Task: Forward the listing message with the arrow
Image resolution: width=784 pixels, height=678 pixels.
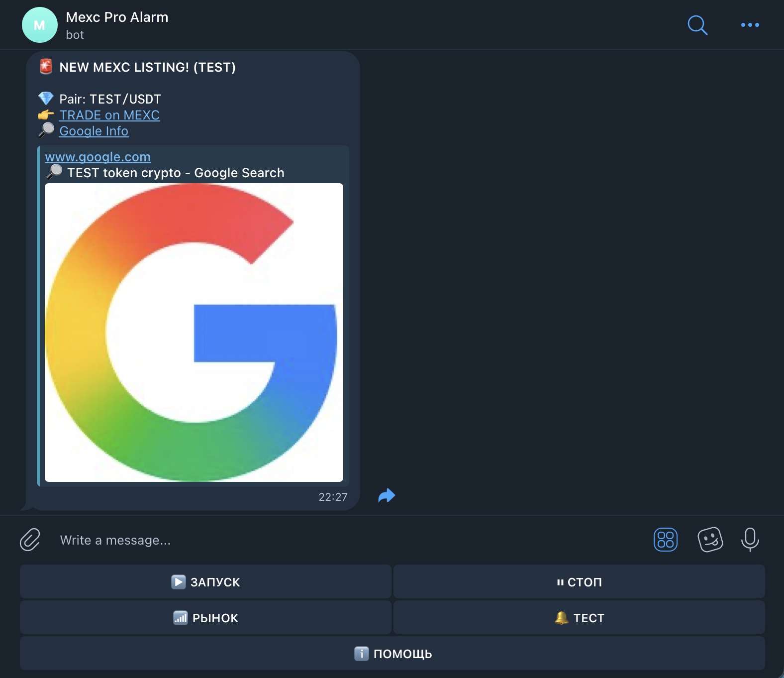Action: pos(387,495)
